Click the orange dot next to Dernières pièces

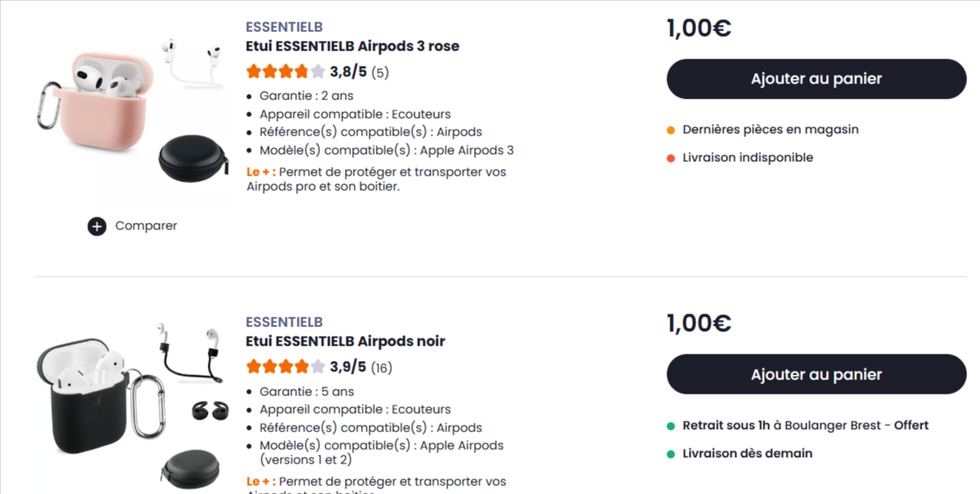tap(671, 128)
